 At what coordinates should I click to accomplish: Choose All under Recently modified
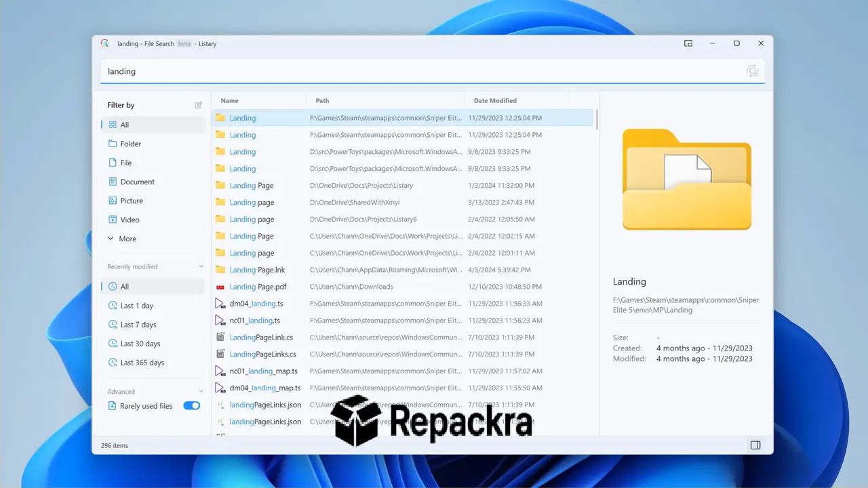pos(153,287)
